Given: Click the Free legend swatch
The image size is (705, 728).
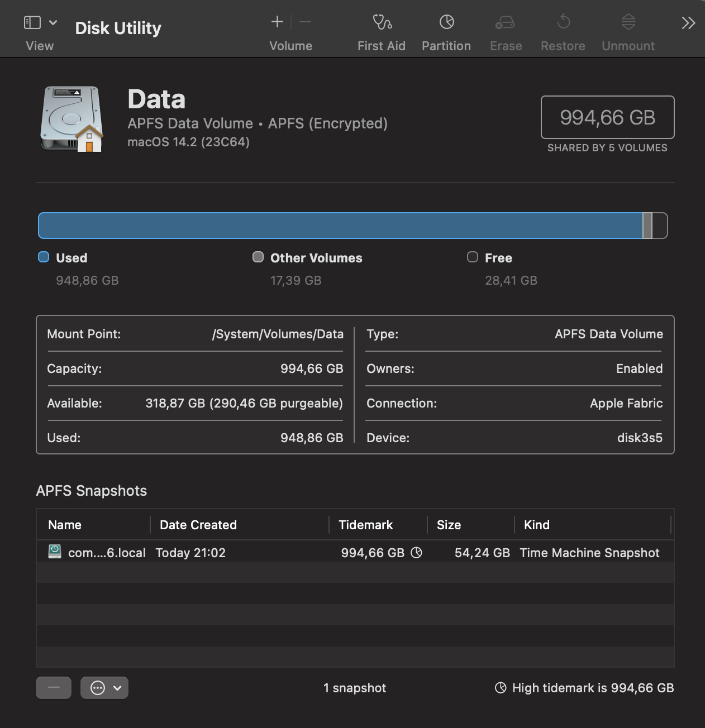Looking at the screenshot, I should click(473, 257).
